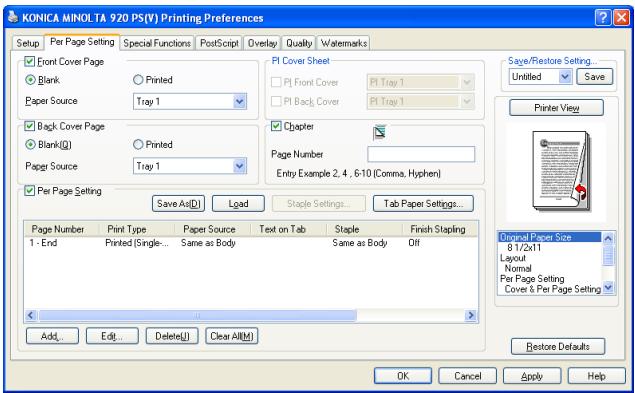Click the chapter page icon beside Chapter
This screenshot has width=635, height=393.
pos(379,132)
